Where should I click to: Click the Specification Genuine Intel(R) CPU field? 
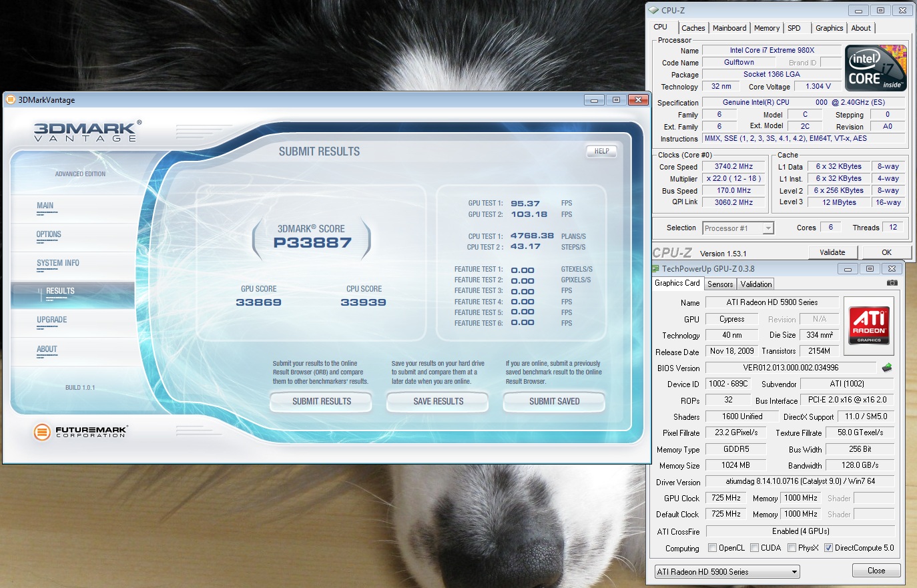(804, 102)
